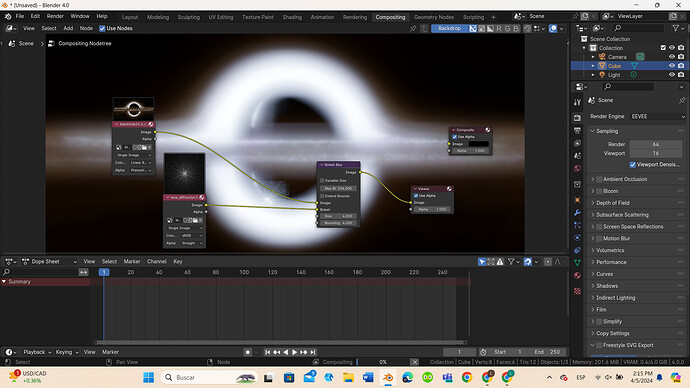Open the Node menu in the compositor header
The height and width of the screenshot is (388, 690).
pos(86,28)
